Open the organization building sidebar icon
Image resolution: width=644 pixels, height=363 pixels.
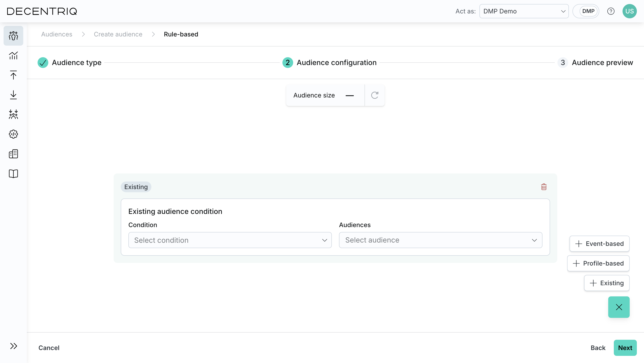[13, 154]
